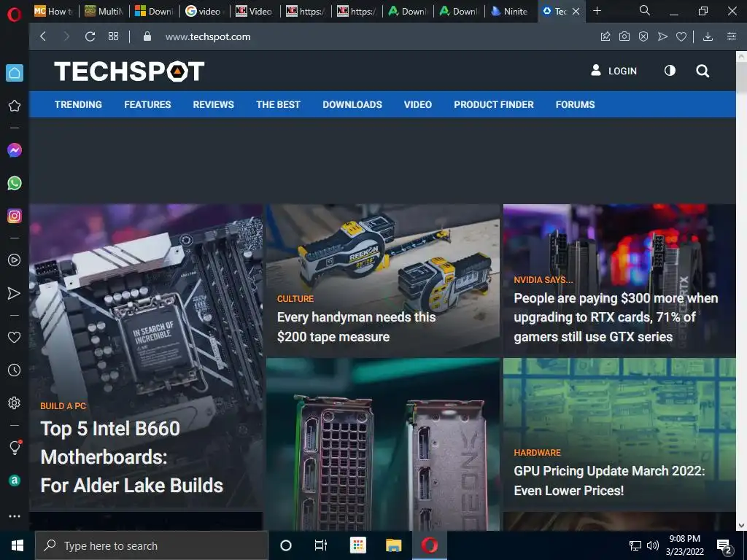Open the RTX cards $300 more article

point(616,318)
